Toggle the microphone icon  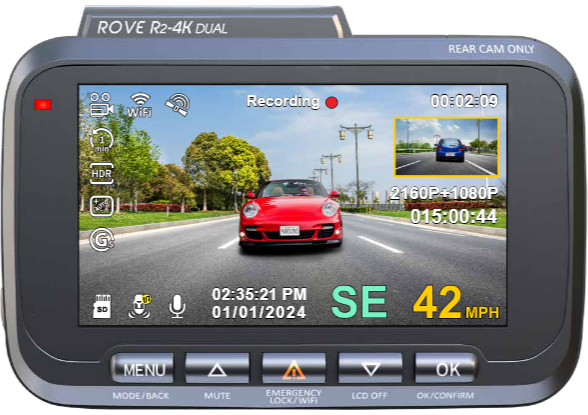pyautogui.click(x=177, y=307)
